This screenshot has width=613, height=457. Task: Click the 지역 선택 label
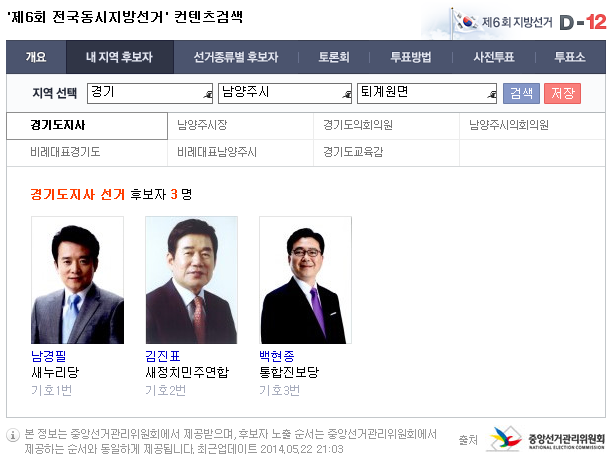pos(54,93)
